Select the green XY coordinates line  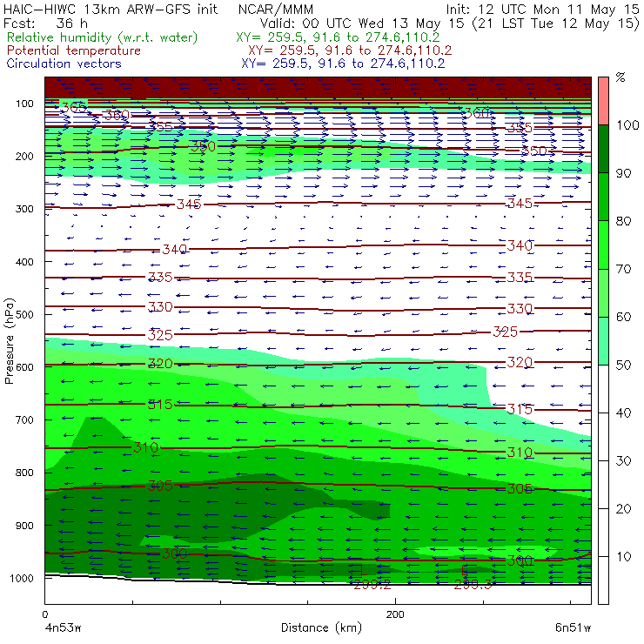pyautogui.click(x=338, y=37)
